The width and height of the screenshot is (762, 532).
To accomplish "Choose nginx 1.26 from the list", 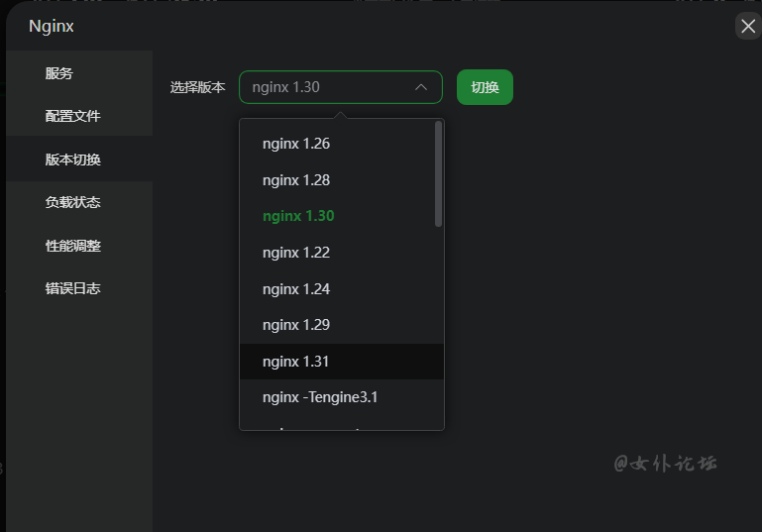I will click(x=341, y=144).
